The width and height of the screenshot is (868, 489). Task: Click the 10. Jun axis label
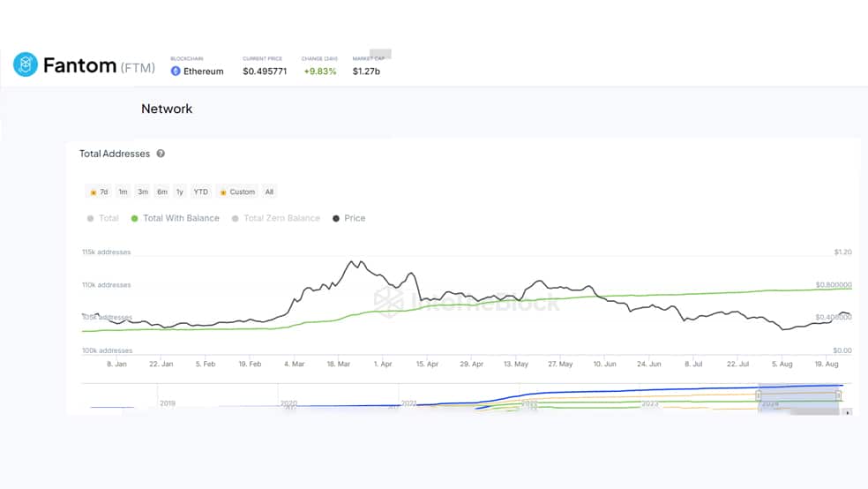[x=604, y=364]
